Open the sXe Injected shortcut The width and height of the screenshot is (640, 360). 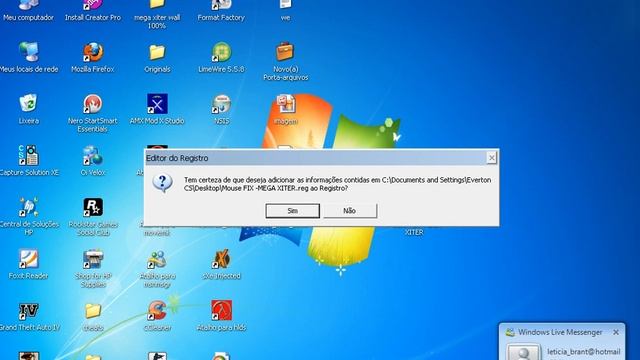[x=221, y=264]
